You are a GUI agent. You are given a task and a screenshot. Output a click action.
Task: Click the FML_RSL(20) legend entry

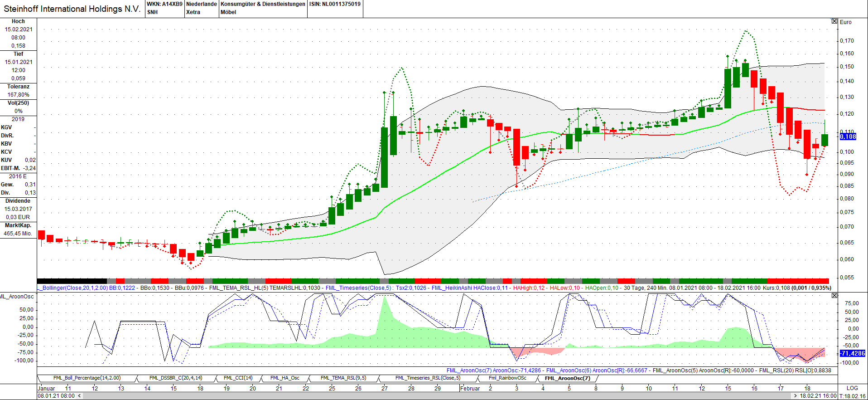click(776, 371)
